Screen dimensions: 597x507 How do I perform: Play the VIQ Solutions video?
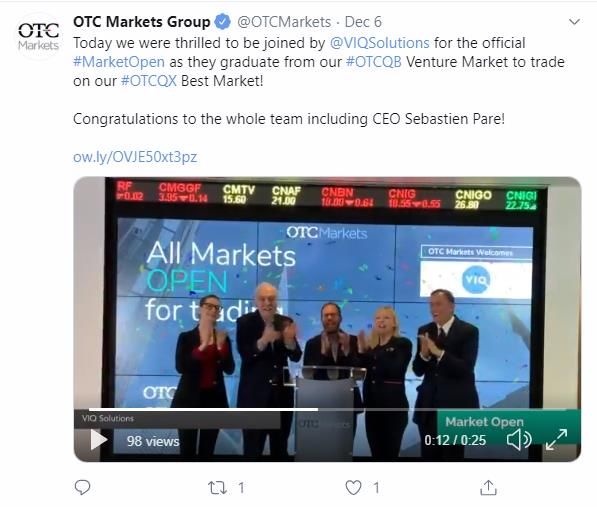[x=99, y=440]
